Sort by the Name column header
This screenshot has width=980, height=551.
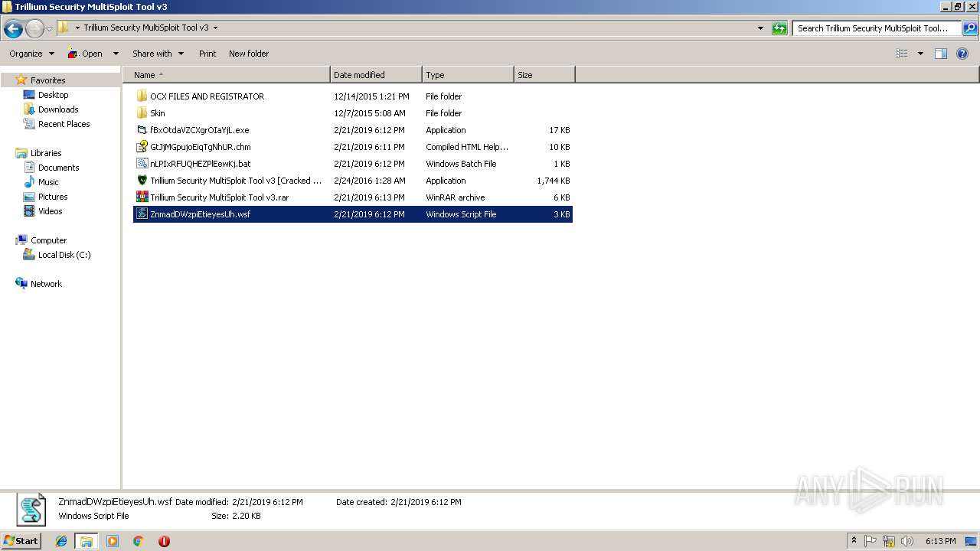(x=227, y=75)
